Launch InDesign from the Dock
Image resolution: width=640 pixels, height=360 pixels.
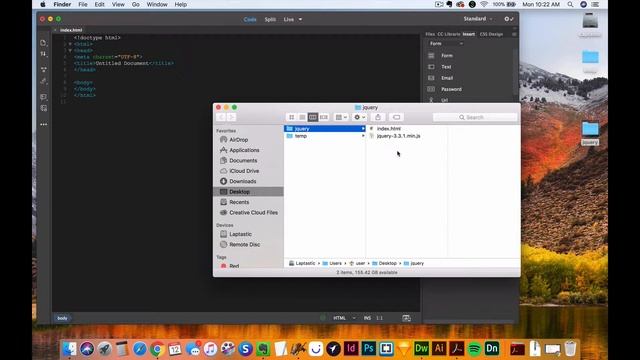tap(351, 349)
